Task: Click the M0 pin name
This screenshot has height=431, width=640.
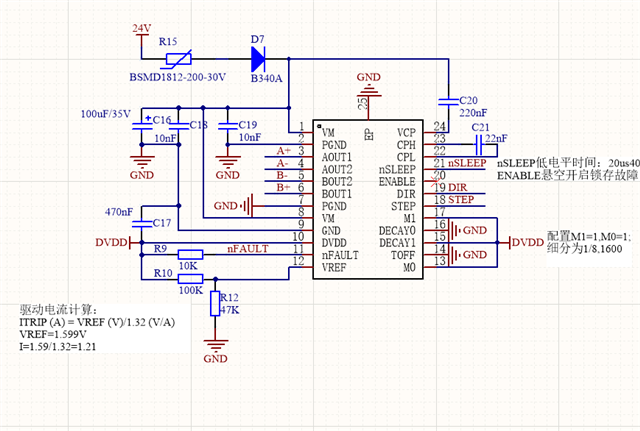Action: click(x=409, y=267)
